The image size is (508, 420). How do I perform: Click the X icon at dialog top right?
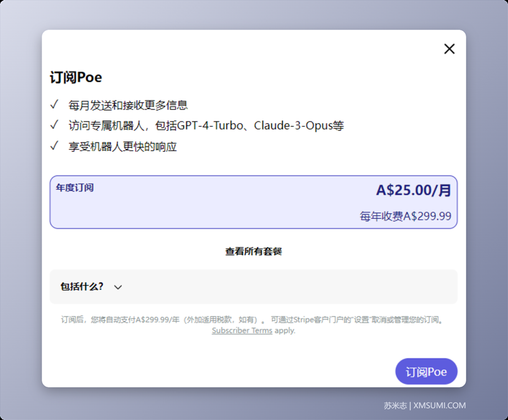click(x=449, y=49)
